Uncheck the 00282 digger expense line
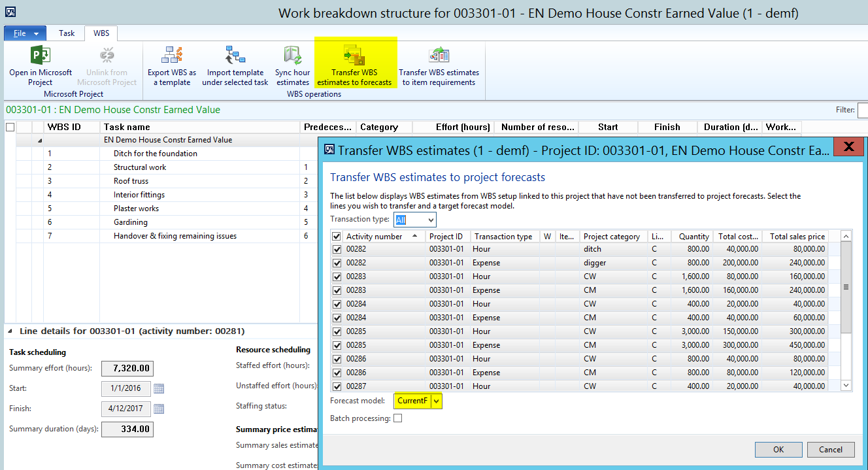The image size is (868, 470). 337,263
